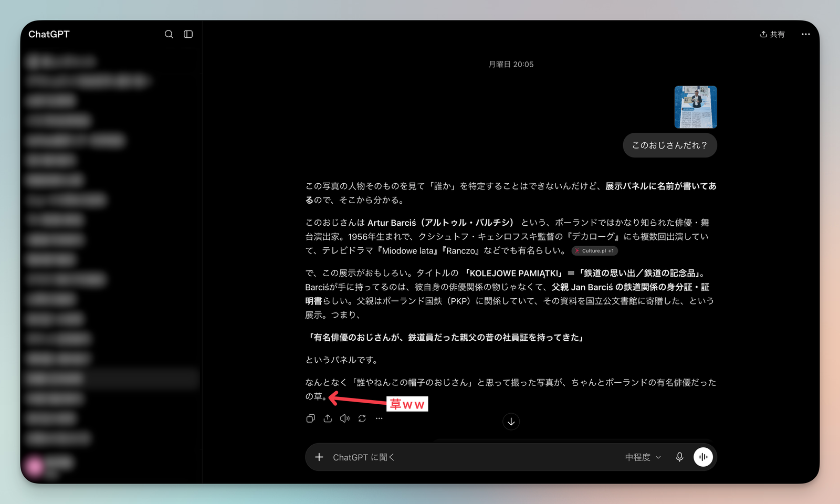Expand the 中程度 effort dropdown
The height and width of the screenshot is (504, 840).
pos(643,457)
